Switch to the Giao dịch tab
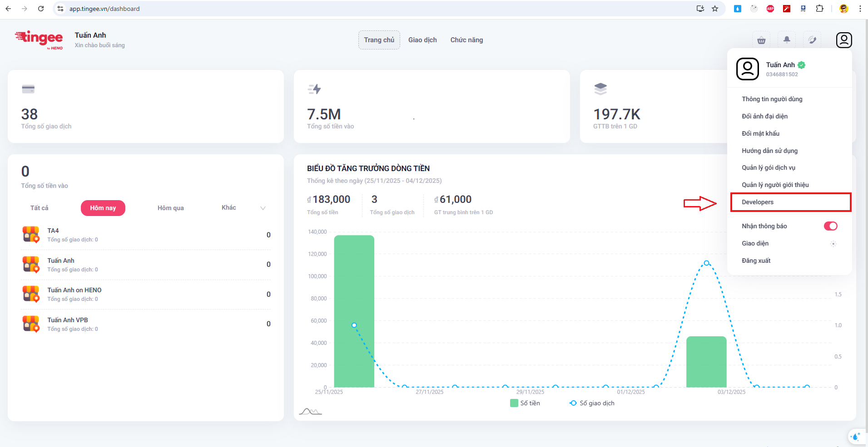 point(422,40)
